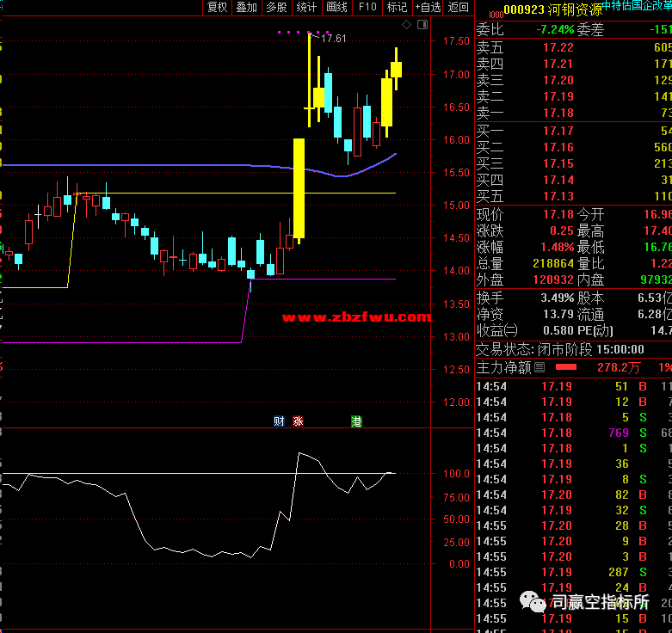Click the 收益(二) value 0.580
672x633 pixels.
[558, 330]
